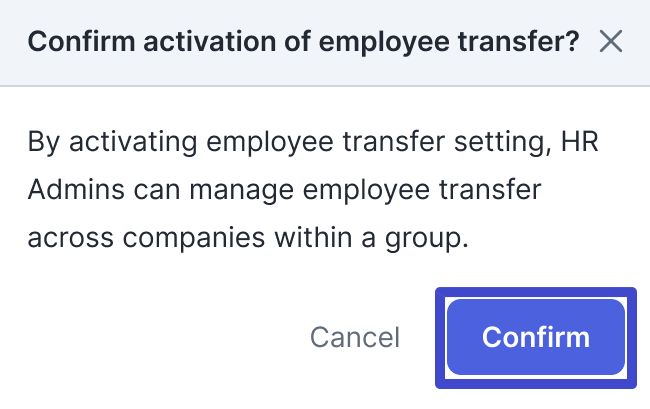Click the gray header bar of the dialog
The width and height of the screenshot is (650, 409).
point(325,43)
